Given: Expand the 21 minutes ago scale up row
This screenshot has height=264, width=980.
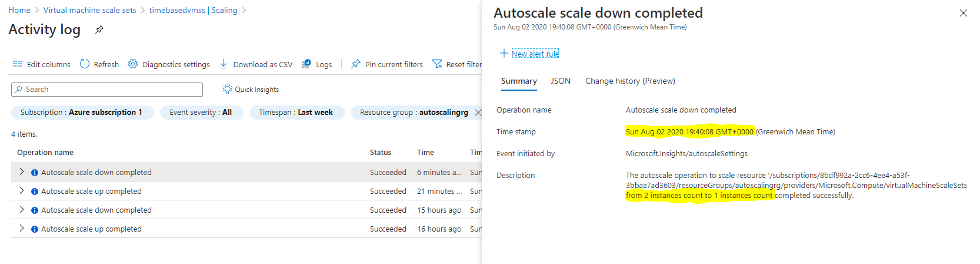Looking at the screenshot, I should tap(22, 190).
